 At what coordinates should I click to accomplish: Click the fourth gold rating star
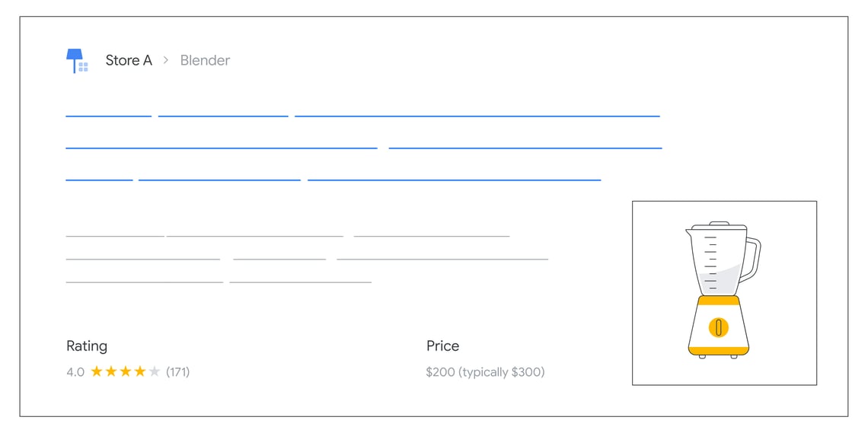140,372
